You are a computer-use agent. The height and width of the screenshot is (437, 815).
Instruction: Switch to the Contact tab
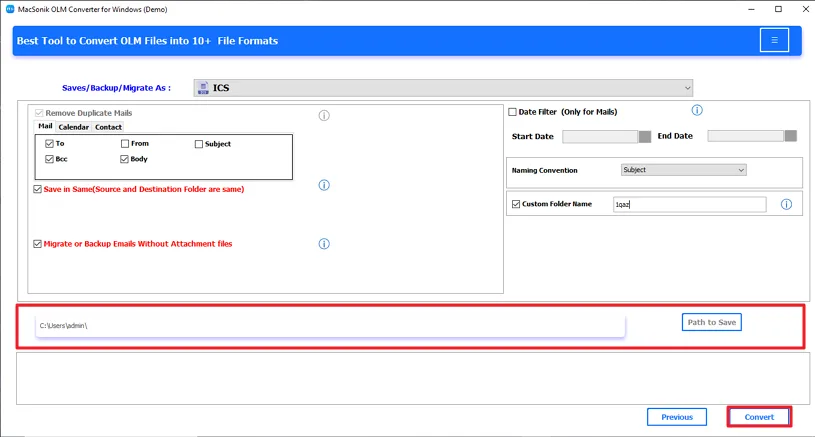pyautogui.click(x=108, y=127)
